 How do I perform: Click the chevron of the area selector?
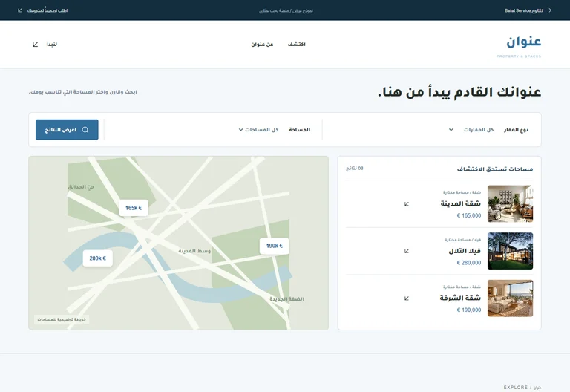click(240, 130)
